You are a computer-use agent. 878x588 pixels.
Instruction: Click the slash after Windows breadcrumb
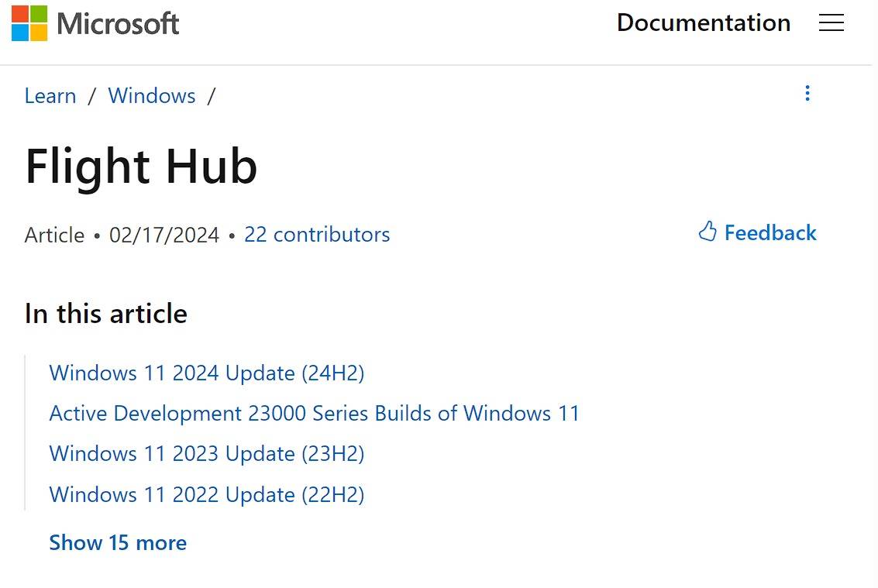211,96
